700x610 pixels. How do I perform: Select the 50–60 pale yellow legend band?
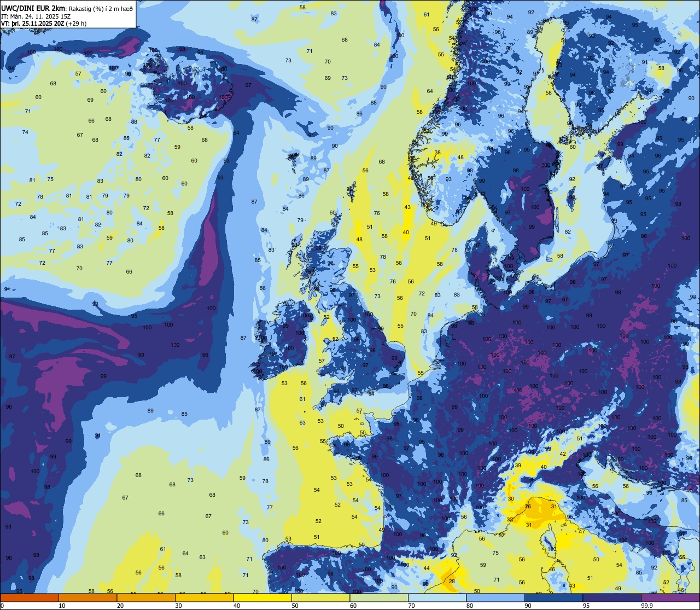click(320, 598)
